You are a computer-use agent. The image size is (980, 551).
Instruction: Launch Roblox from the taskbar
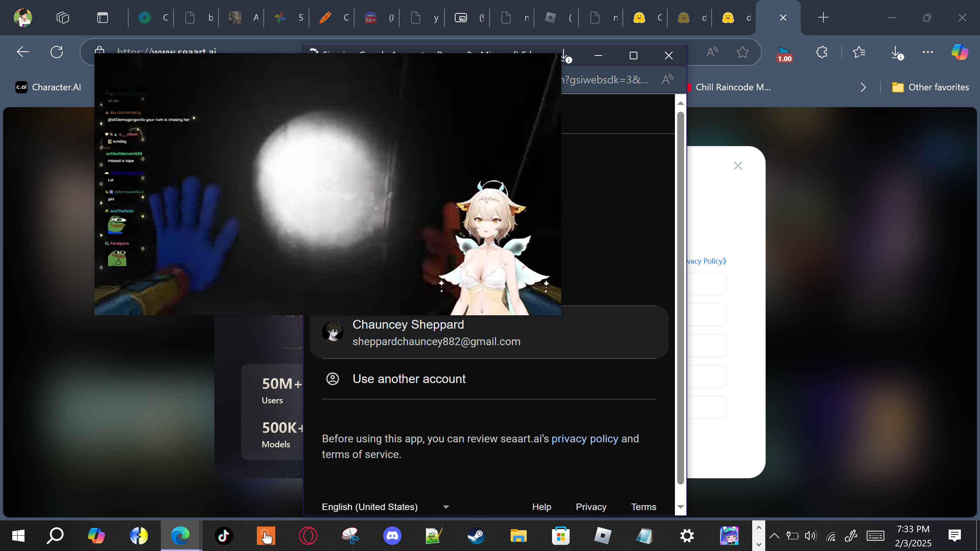click(603, 536)
